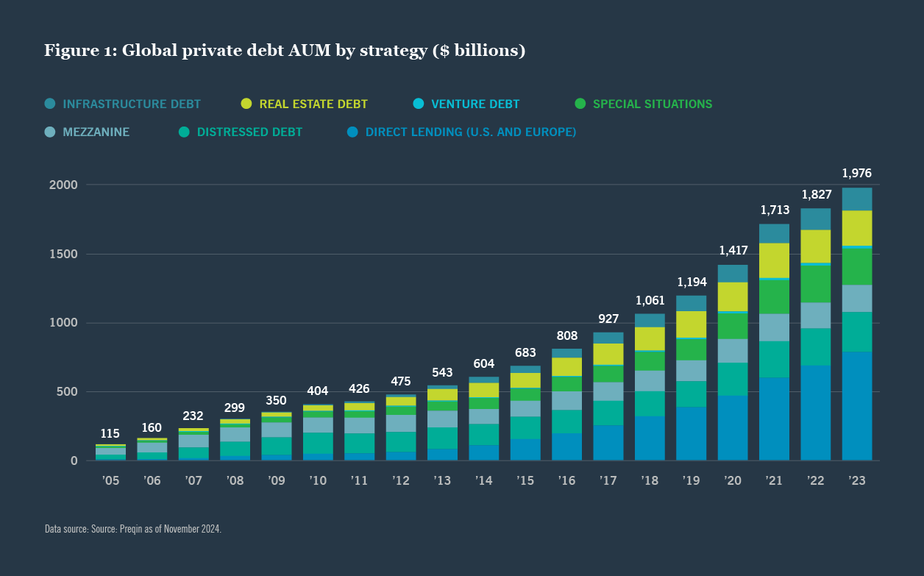
Task: Click the 404 total above '10 bar
Action: click(318, 391)
